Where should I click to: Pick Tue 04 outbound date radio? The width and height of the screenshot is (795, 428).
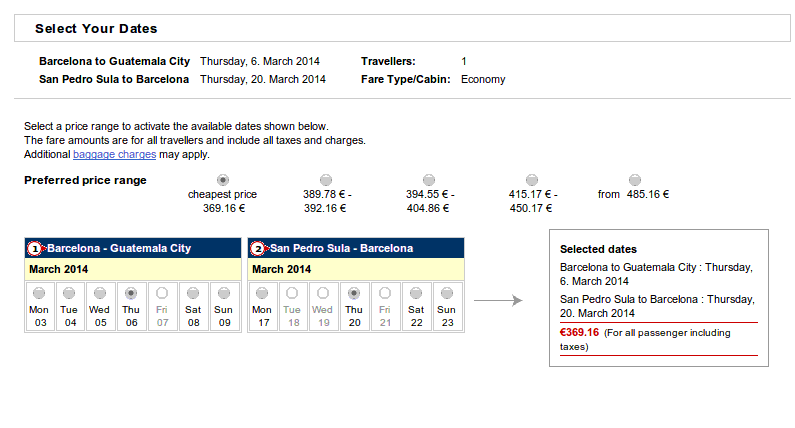(x=69, y=293)
